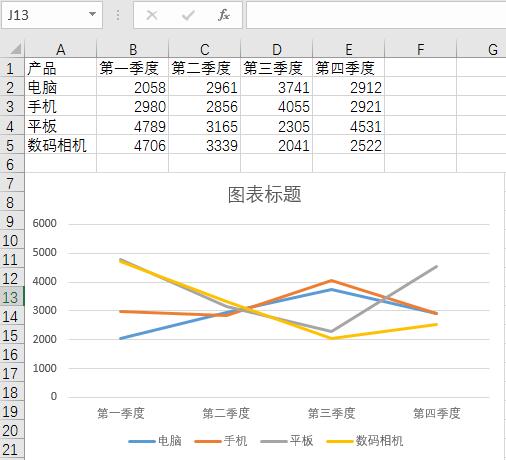Select the 产品 header cell
The height and width of the screenshot is (460, 506).
click(x=61, y=68)
